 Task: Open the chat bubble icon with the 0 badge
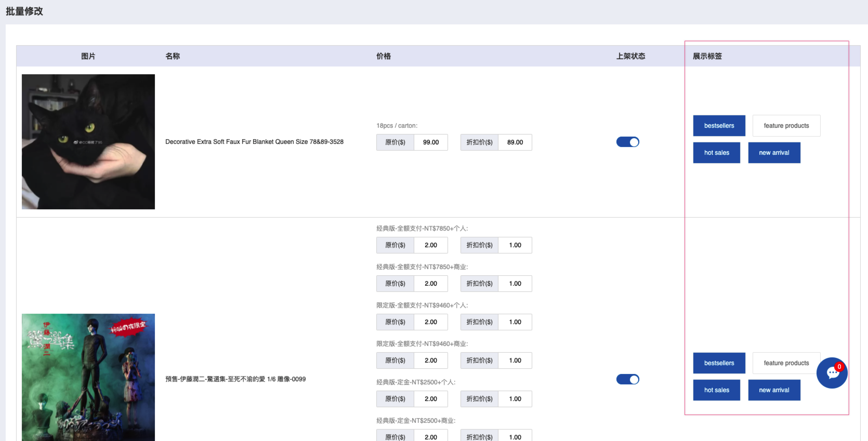pyautogui.click(x=832, y=373)
